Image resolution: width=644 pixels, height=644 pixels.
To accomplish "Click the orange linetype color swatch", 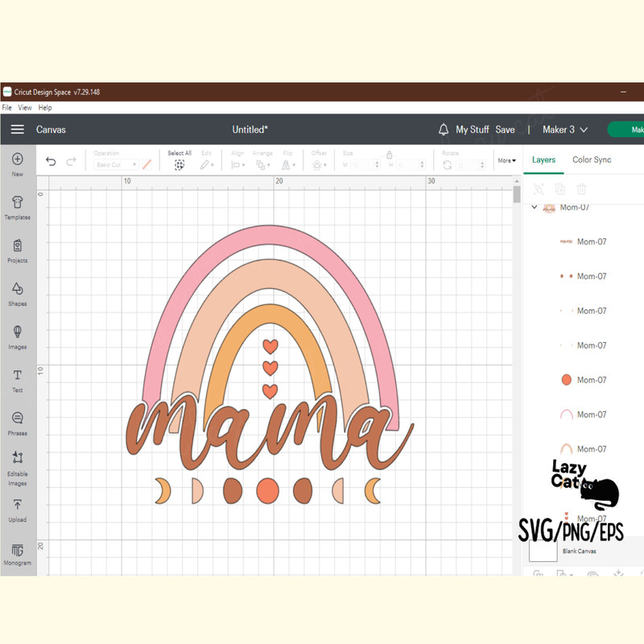I will tap(147, 164).
